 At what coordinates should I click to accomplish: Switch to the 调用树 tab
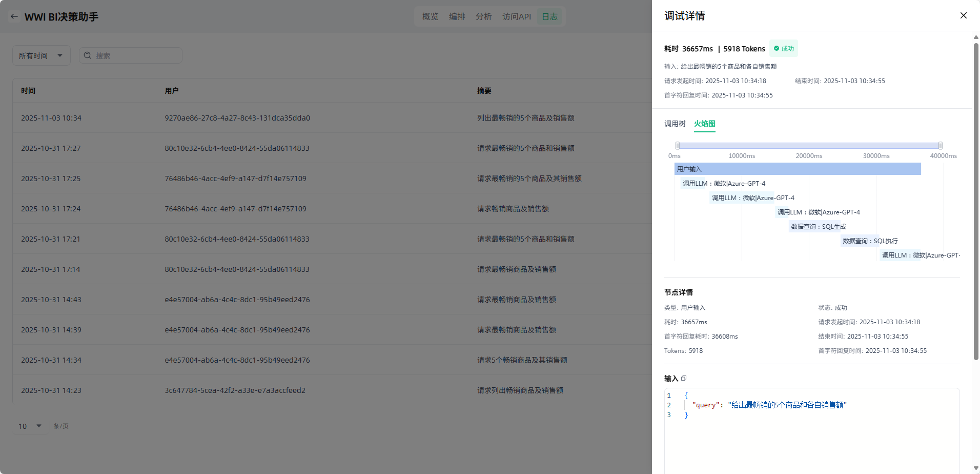pyautogui.click(x=675, y=124)
